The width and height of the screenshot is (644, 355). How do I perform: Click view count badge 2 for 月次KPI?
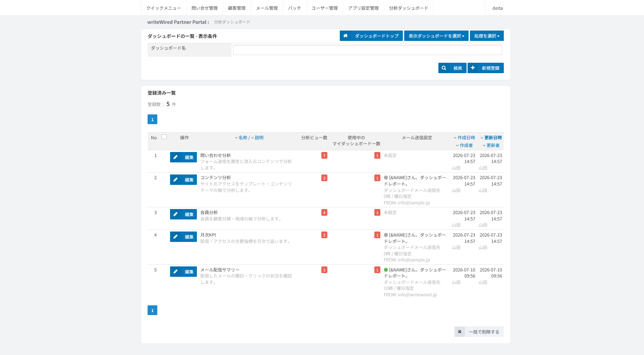(324, 235)
